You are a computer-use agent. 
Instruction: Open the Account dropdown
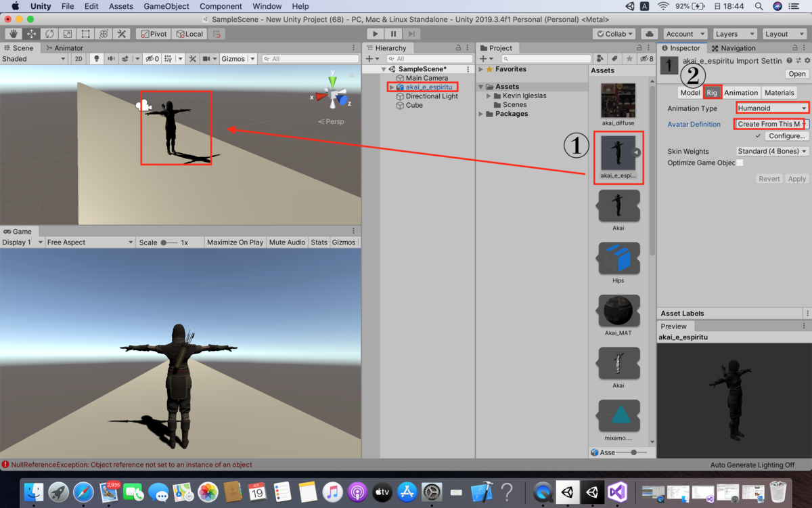685,34
